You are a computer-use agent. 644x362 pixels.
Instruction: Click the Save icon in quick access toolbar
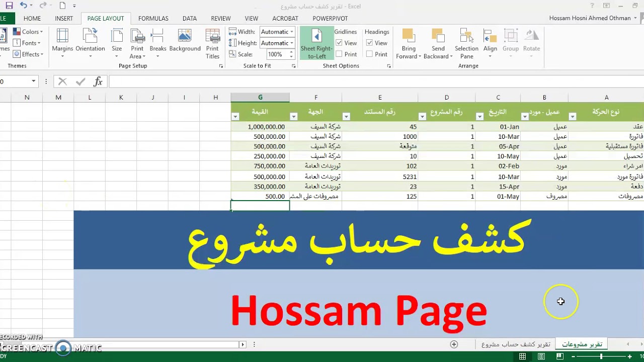pyautogui.click(x=9, y=6)
